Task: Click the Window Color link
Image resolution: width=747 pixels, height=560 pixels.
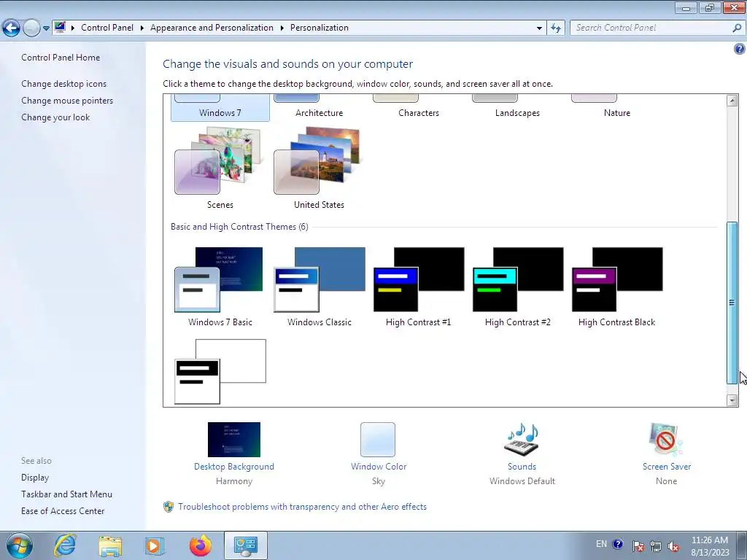Action: coord(379,467)
